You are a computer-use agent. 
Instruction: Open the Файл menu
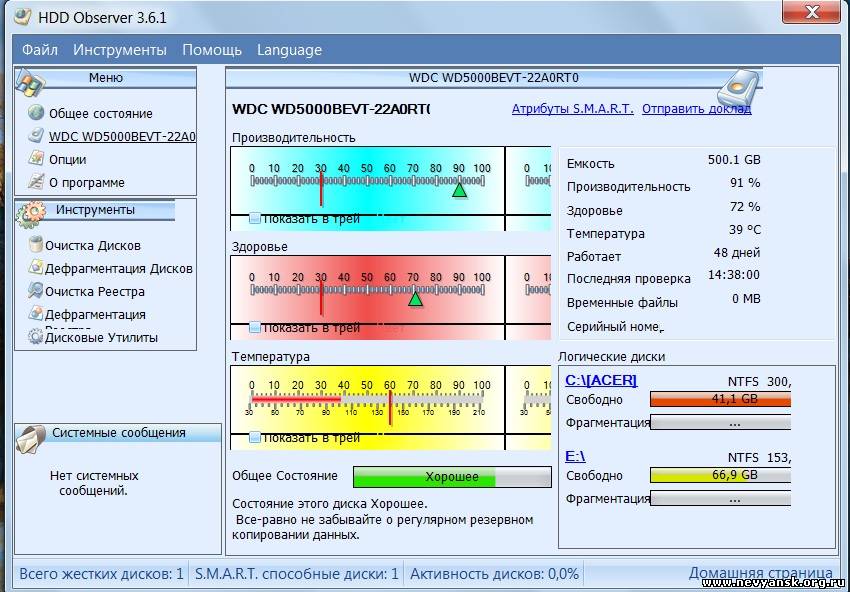pos(40,50)
